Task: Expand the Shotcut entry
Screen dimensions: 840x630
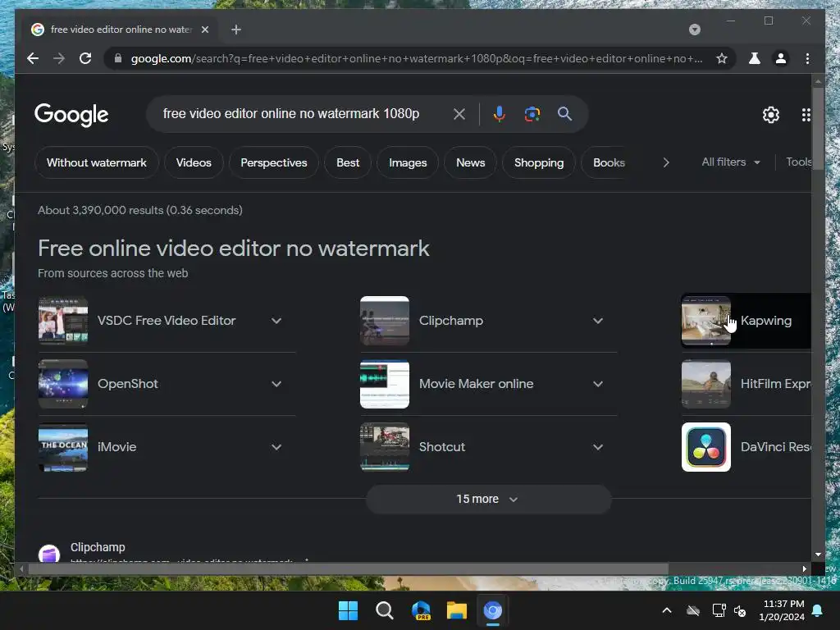Action: (598, 447)
